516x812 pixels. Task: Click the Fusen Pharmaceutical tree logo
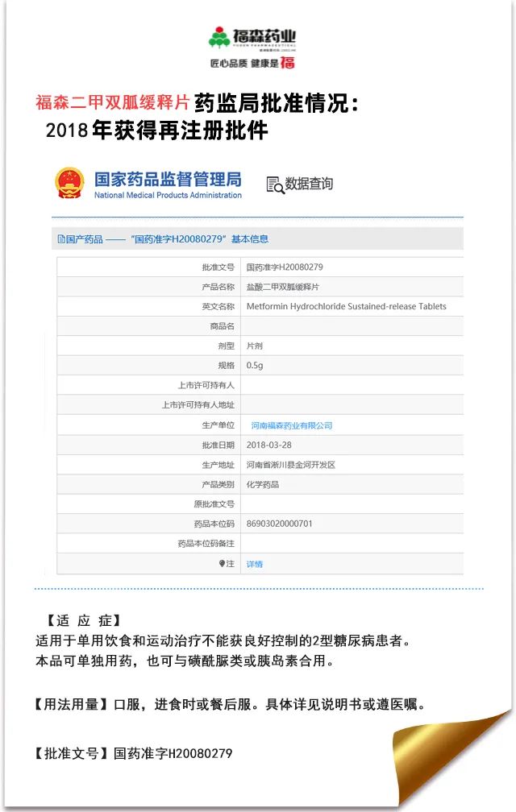[219, 37]
